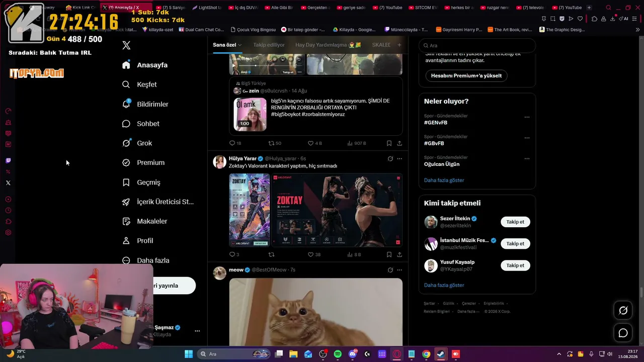The width and height of the screenshot is (644, 362).
Task: Click Hesabını Premium+'a yükselt button
Action: click(x=466, y=76)
